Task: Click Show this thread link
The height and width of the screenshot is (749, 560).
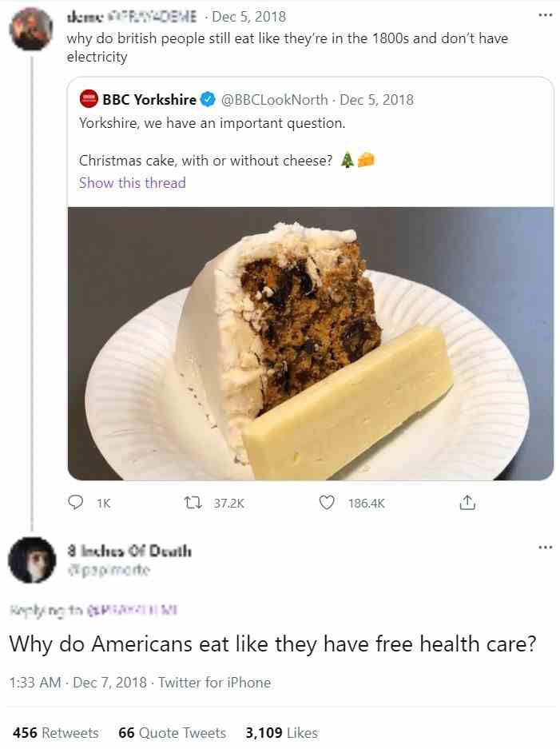Action: [133, 183]
